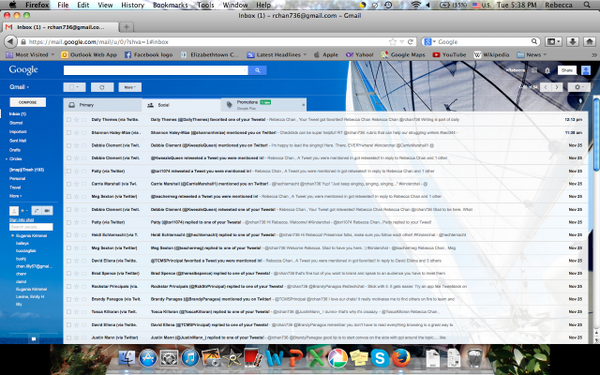Image resolution: width=600 pixels, height=375 pixels.
Task: Click the Firefox URL address bar
Action: pos(207,42)
